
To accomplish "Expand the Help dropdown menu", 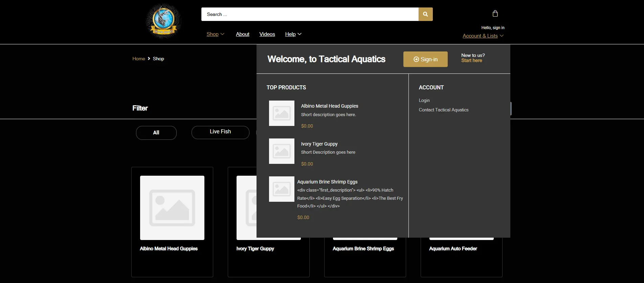I will (x=293, y=34).
